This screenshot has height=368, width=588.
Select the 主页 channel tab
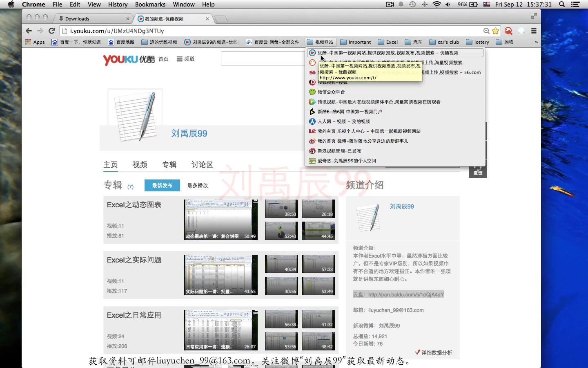pyautogui.click(x=110, y=164)
